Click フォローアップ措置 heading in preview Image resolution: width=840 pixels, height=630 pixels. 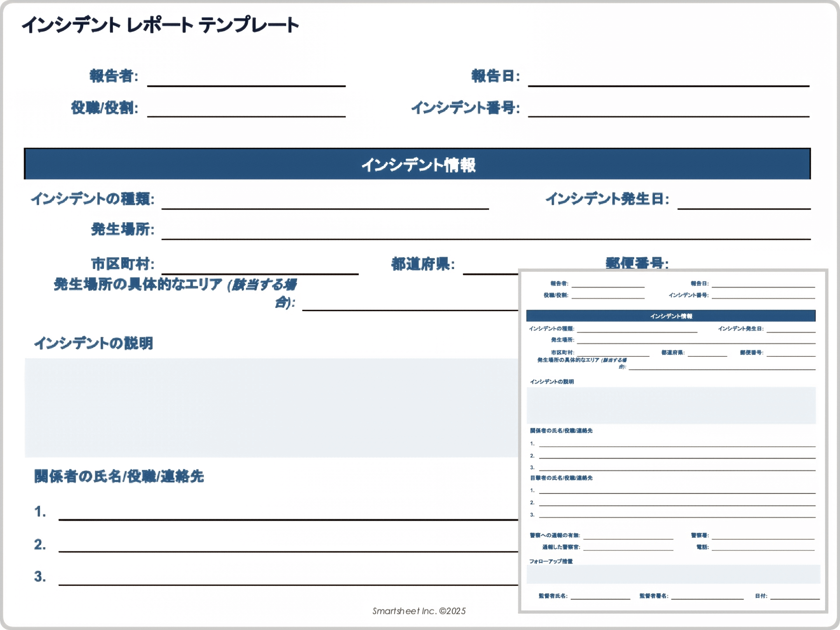pyautogui.click(x=551, y=561)
